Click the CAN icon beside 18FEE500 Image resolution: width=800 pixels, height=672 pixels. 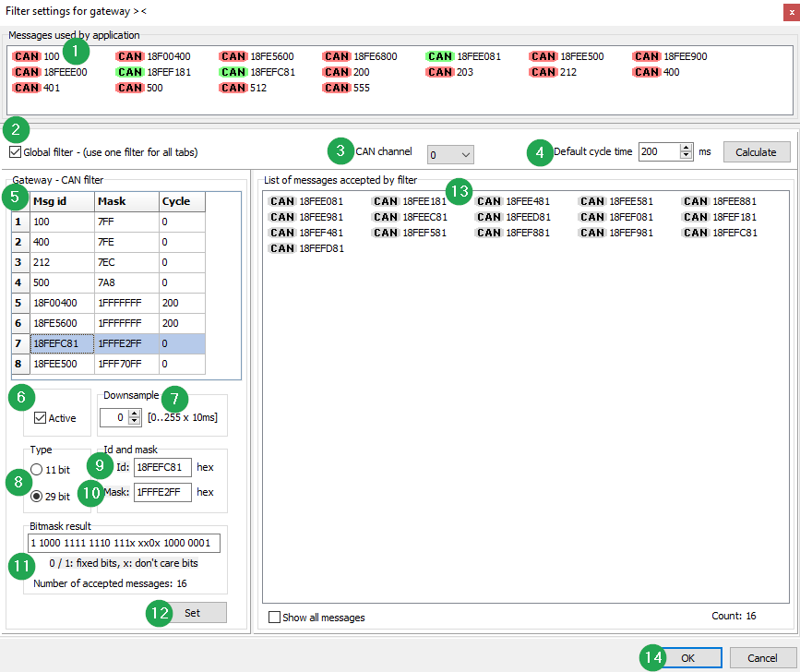(543, 55)
